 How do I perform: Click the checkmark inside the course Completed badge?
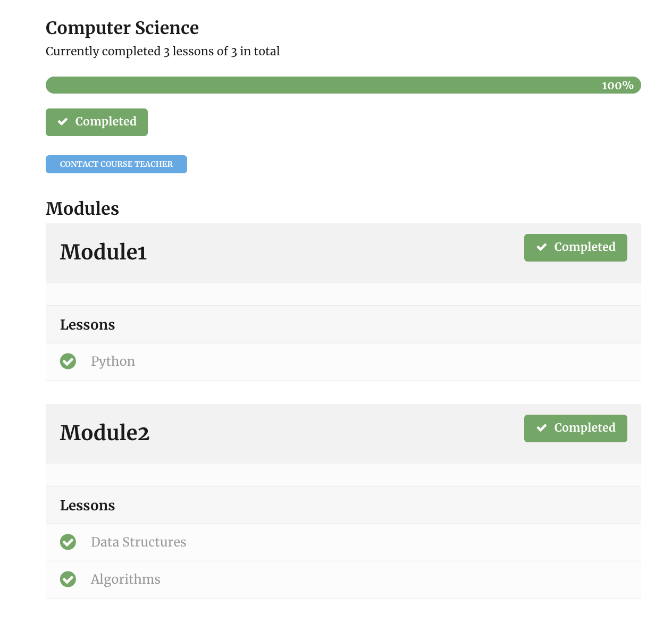pos(63,122)
